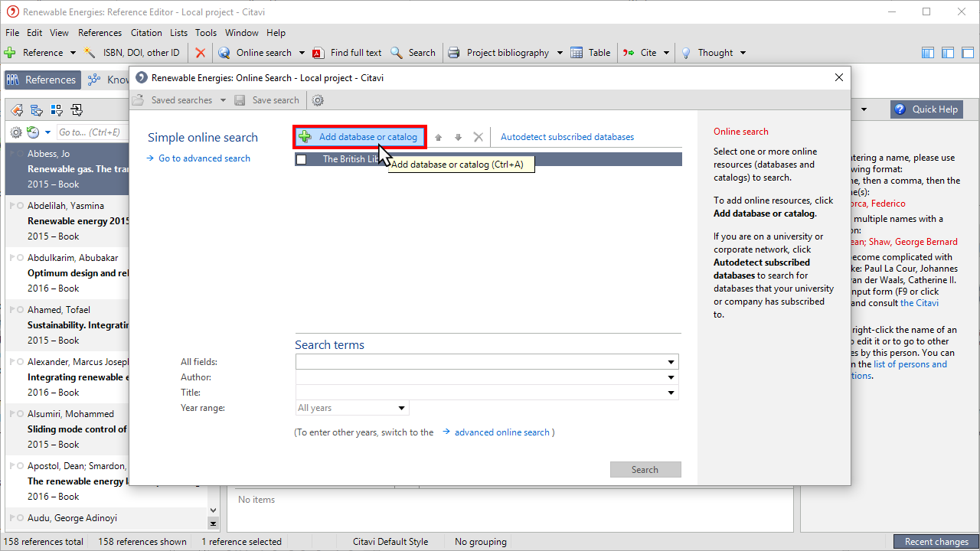Click the list filter icon above reference list
The image size is (980, 551).
[x=36, y=109]
